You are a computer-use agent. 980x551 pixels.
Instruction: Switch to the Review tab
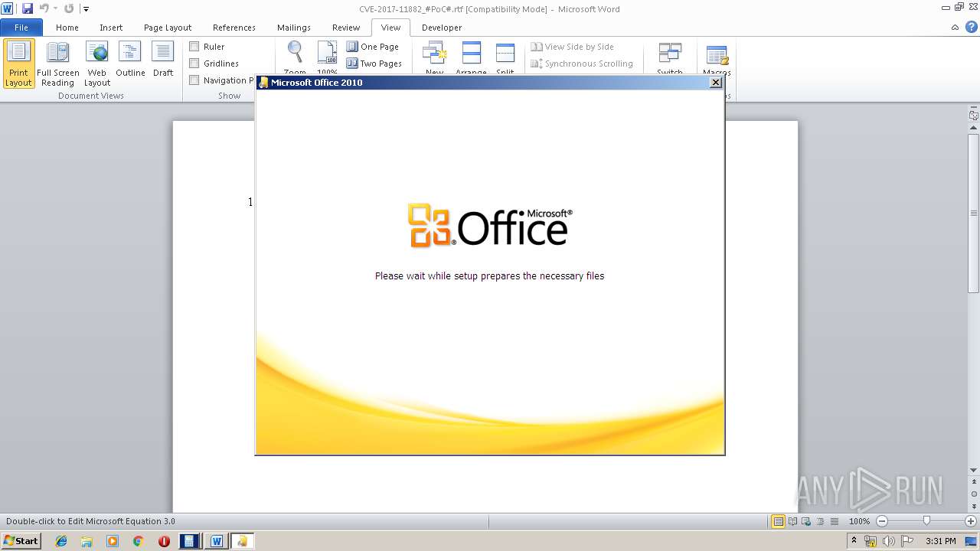(x=346, y=28)
